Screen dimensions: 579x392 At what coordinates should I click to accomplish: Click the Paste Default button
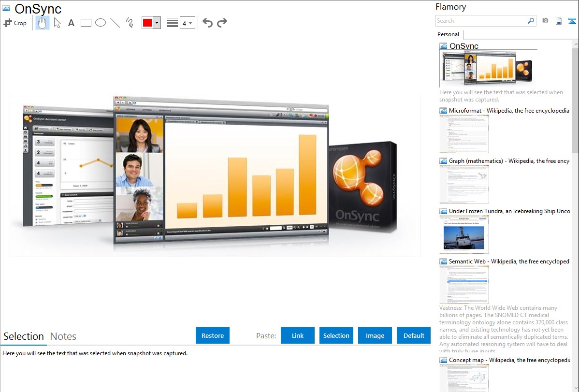(414, 335)
